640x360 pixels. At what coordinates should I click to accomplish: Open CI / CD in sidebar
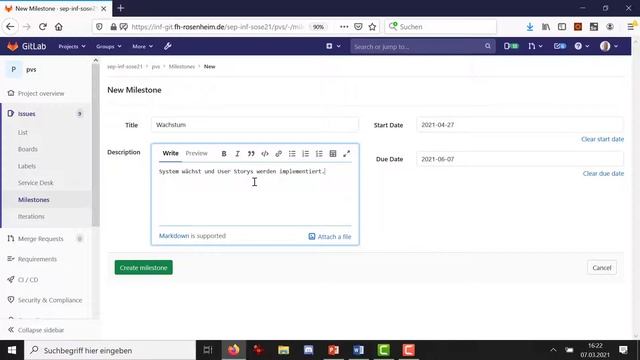pyautogui.click(x=28, y=280)
